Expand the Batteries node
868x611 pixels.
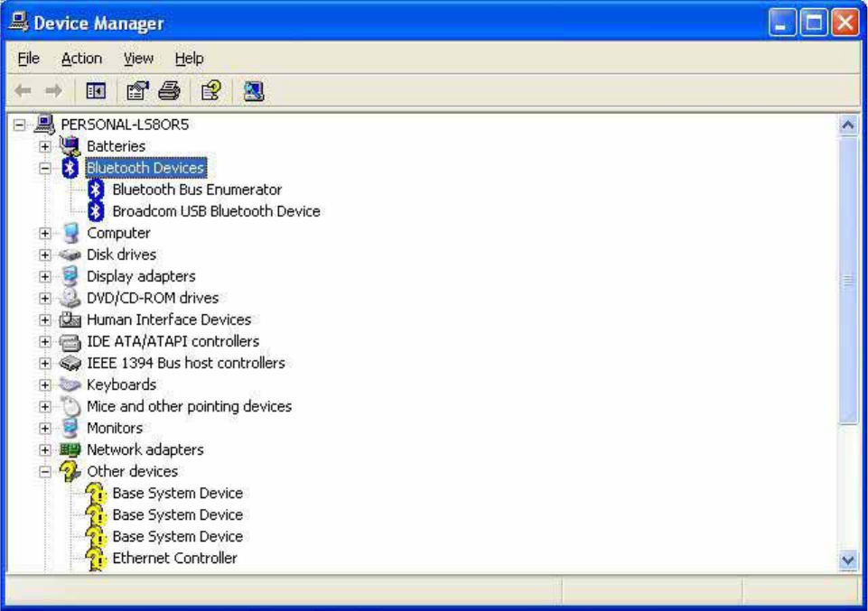[x=45, y=146]
